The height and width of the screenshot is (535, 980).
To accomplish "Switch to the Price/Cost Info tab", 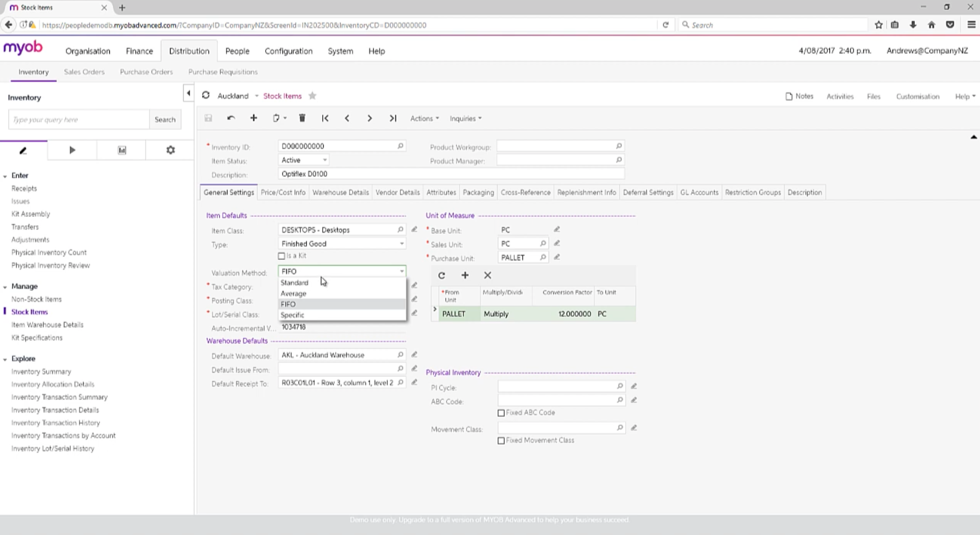I will point(283,192).
